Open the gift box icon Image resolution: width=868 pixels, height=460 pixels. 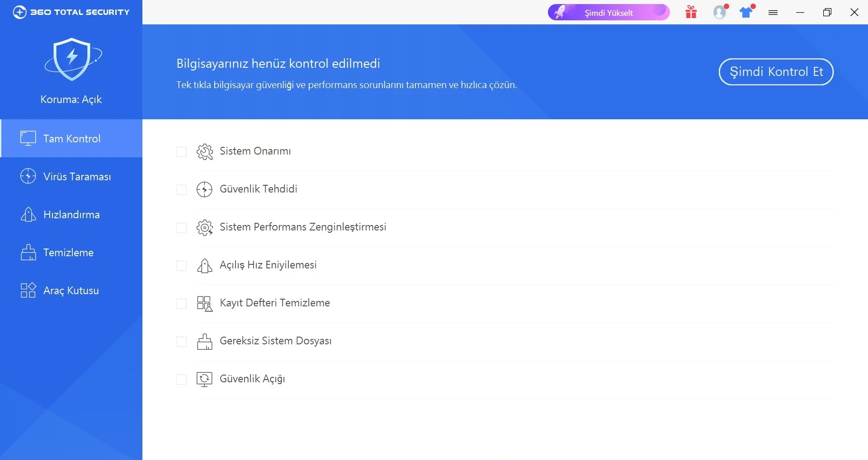click(691, 12)
